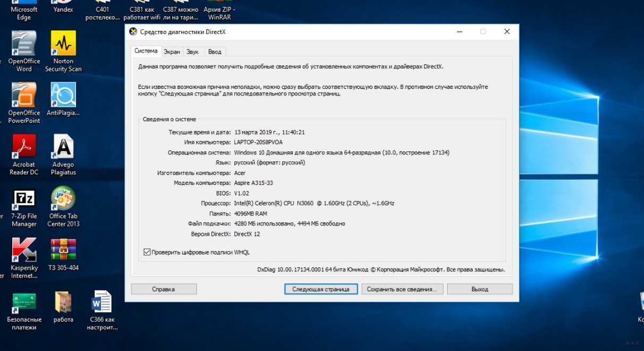Open Office Tab Center 2013 icon

pos(63,199)
